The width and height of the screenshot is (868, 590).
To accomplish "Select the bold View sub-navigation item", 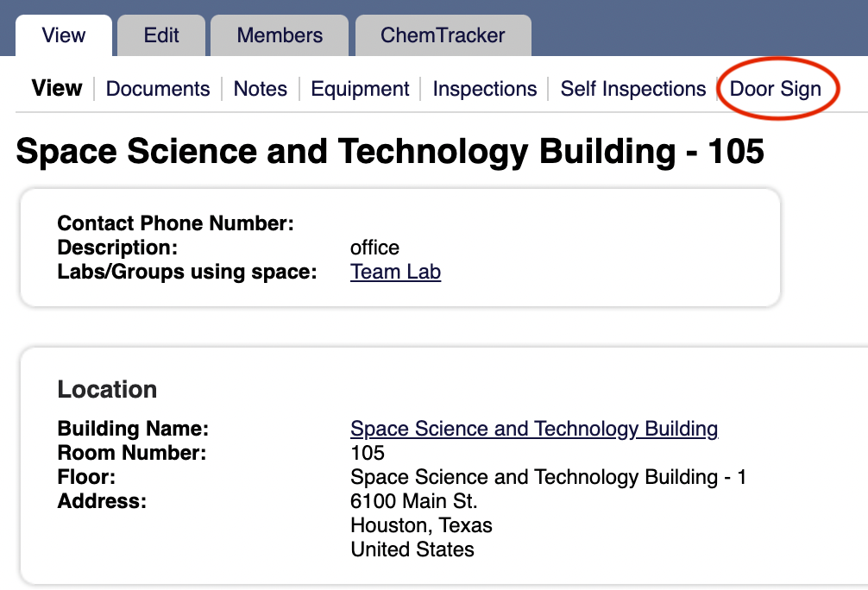I will 56,88.
